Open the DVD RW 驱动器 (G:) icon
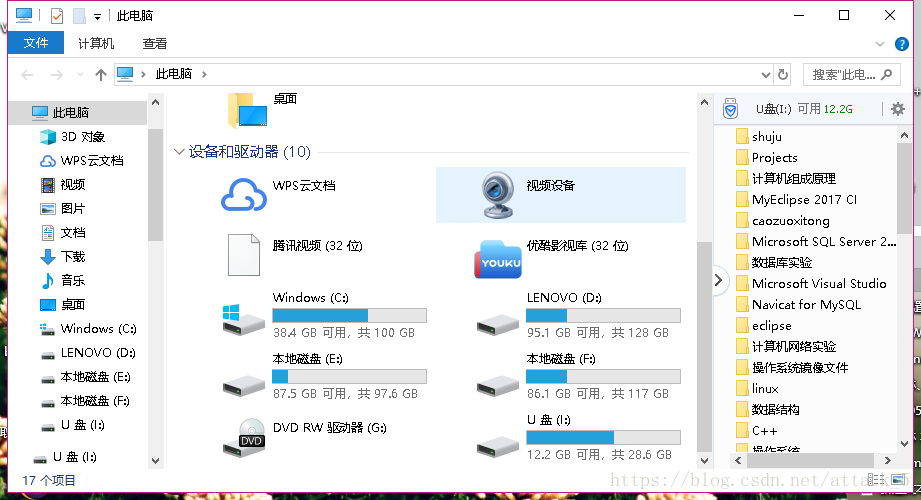The image size is (921, 500). (244, 438)
